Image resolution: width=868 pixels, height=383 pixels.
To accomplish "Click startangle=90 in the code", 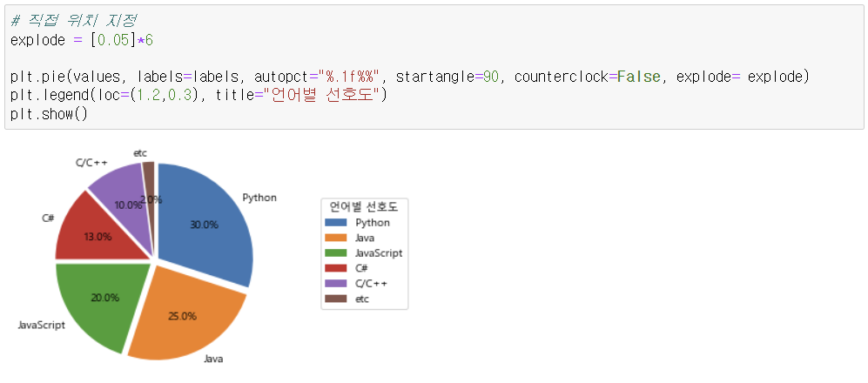I will tap(447, 77).
